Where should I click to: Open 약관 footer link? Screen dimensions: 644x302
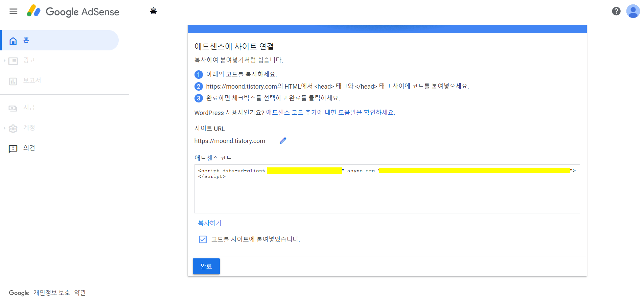pos(80,293)
